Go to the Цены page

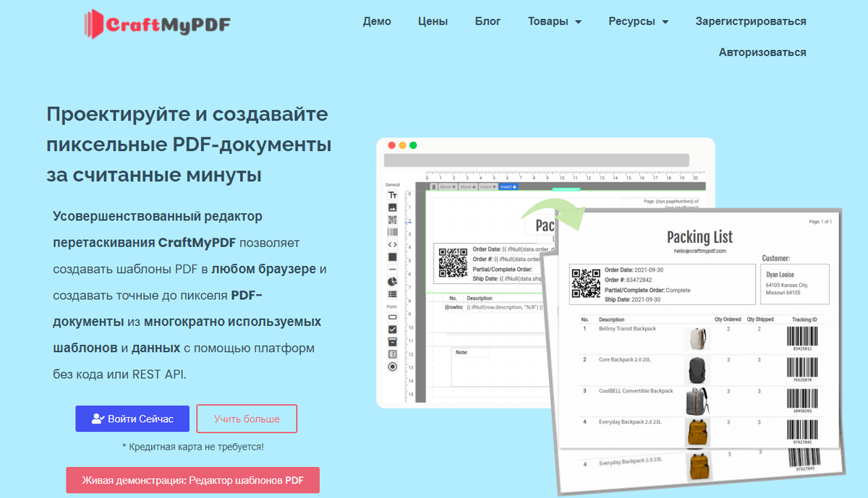(x=433, y=22)
